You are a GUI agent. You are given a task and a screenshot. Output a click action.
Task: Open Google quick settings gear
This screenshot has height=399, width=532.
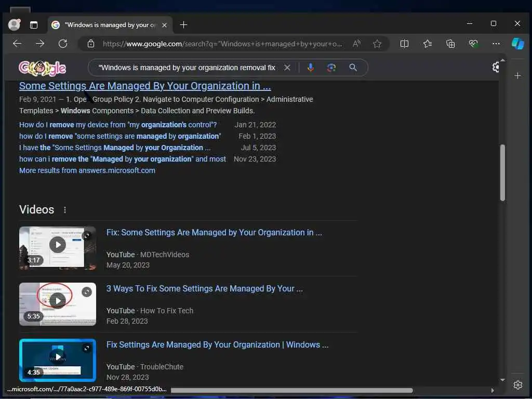(x=496, y=67)
